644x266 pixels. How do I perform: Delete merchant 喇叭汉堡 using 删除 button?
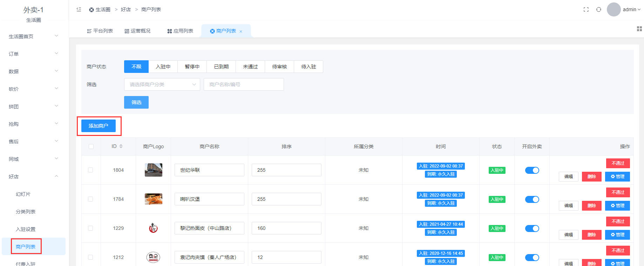pos(591,206)
